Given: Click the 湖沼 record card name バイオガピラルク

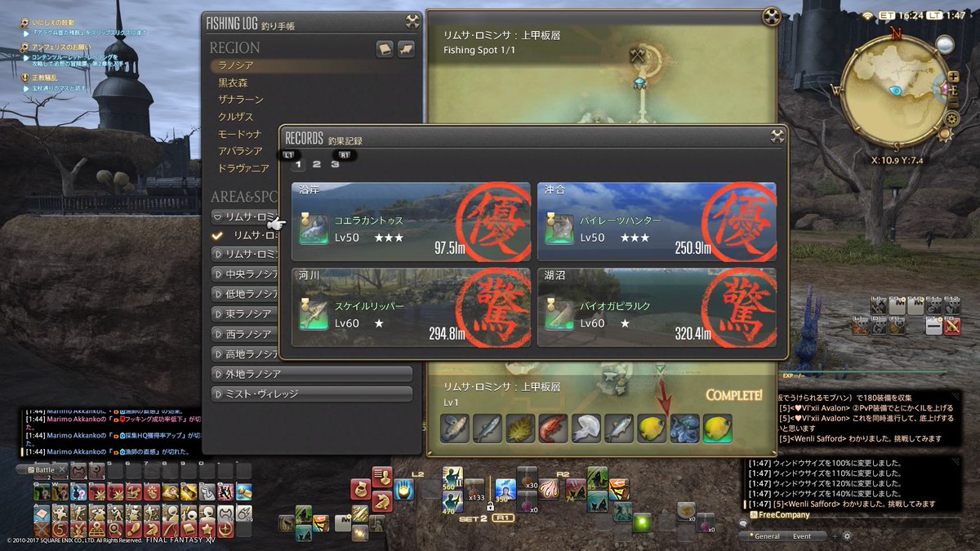Looking at the screenshot, I should pos(615,306).
